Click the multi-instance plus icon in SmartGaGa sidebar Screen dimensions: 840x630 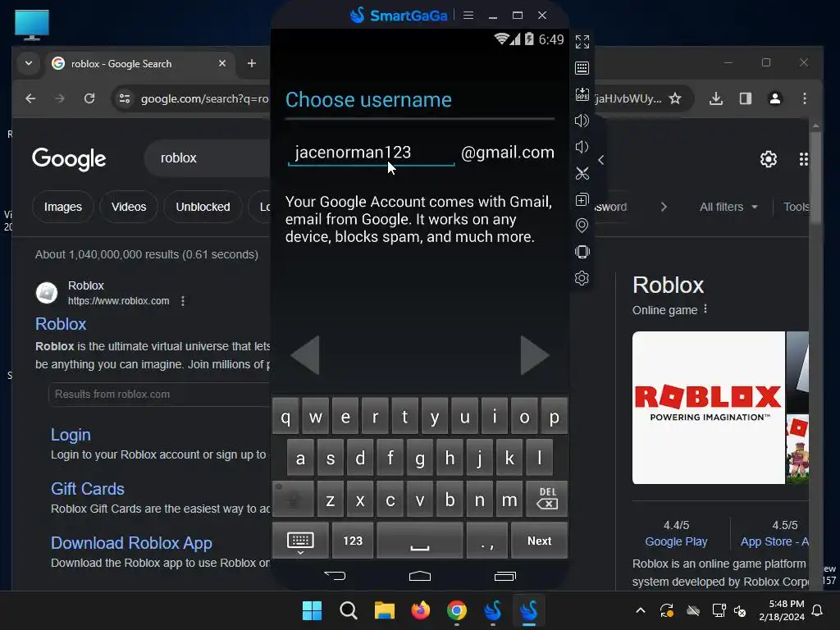pyautogui.click(x=582, y=199)
